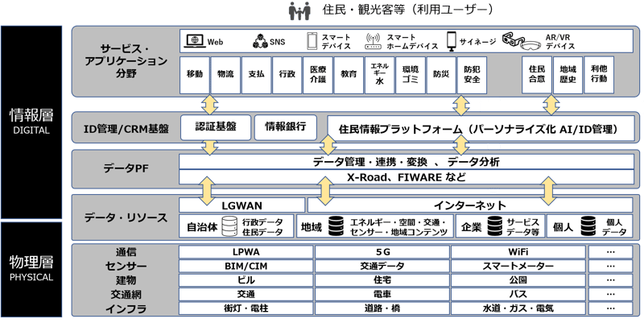644x323 pixels.
Task: Click the センサー row label
Action: point(126,267)
